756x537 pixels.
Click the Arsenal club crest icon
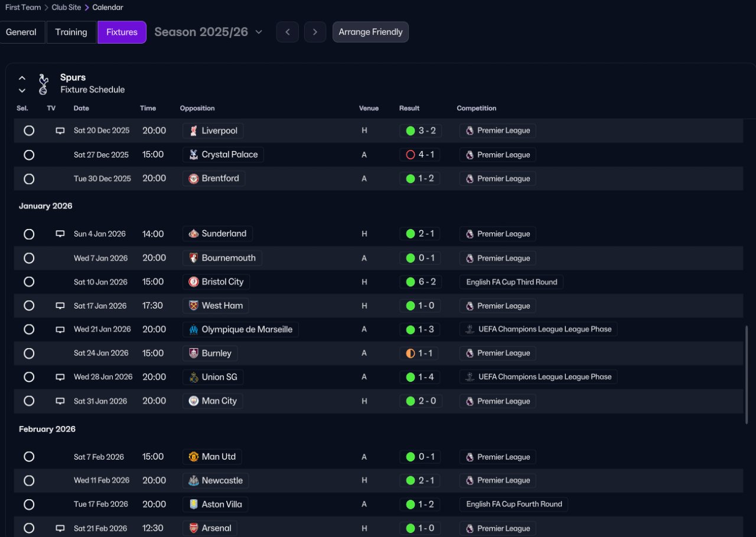click(x=193, y=528)
